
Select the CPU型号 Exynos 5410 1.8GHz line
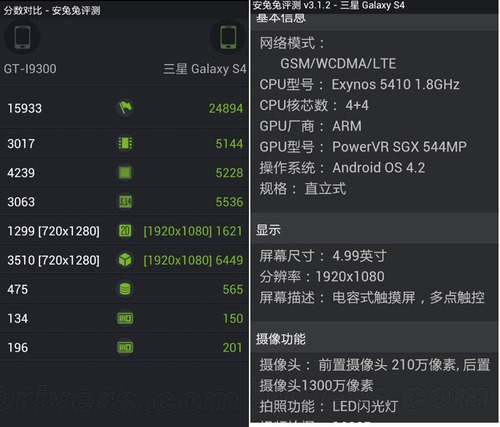(359, 85)
